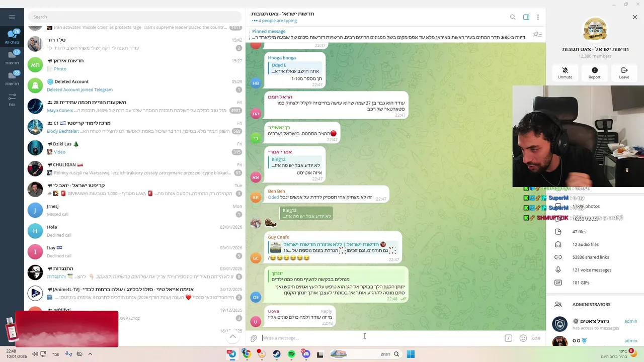Click the HB avatar beside the message
Viewport: 644px width, 362px height.
coord(256,83)
